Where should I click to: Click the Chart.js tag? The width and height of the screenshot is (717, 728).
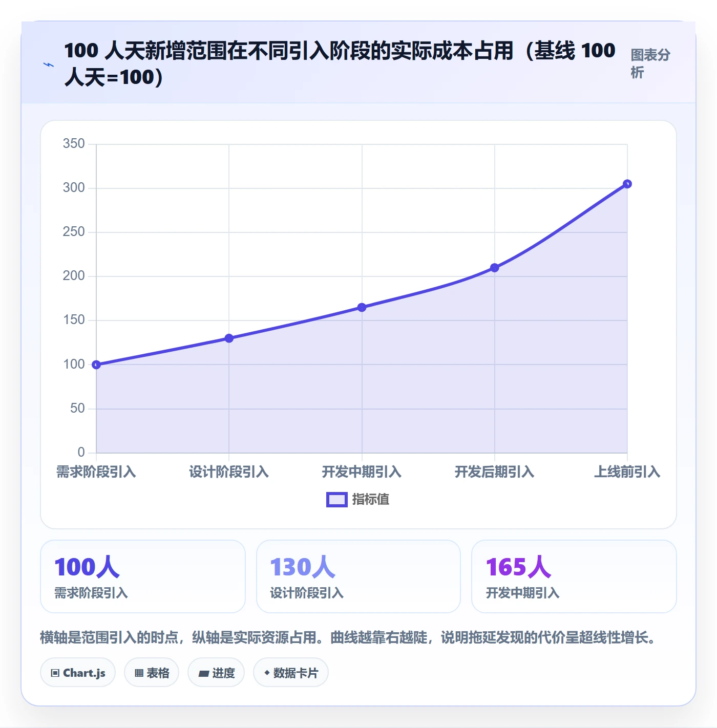pyautogui.click(x=78, y=673)
